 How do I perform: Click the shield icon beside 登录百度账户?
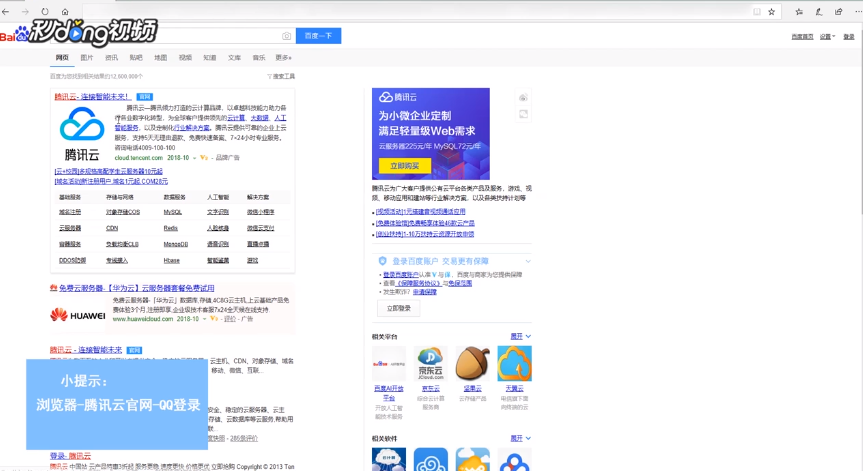pos(383,261)
